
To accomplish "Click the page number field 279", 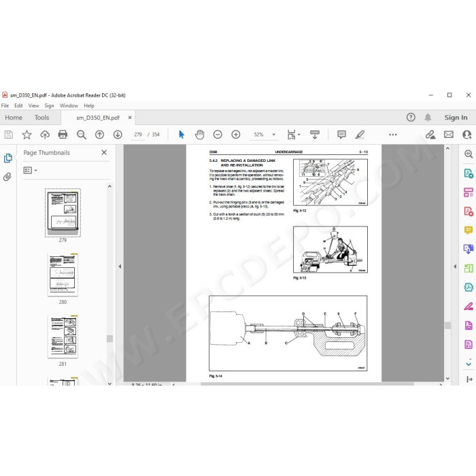I will click(138, 135).
